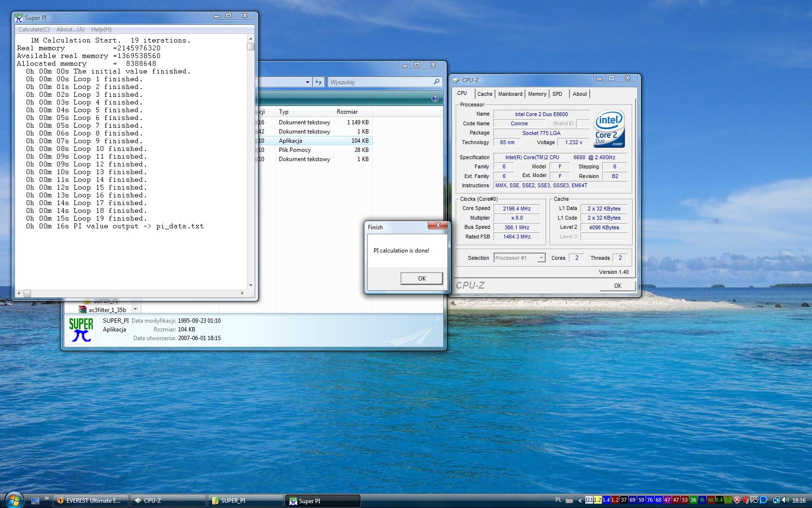
Task: Click the 2196.4 MHz core speed value
Action: (x=517, y=209)
